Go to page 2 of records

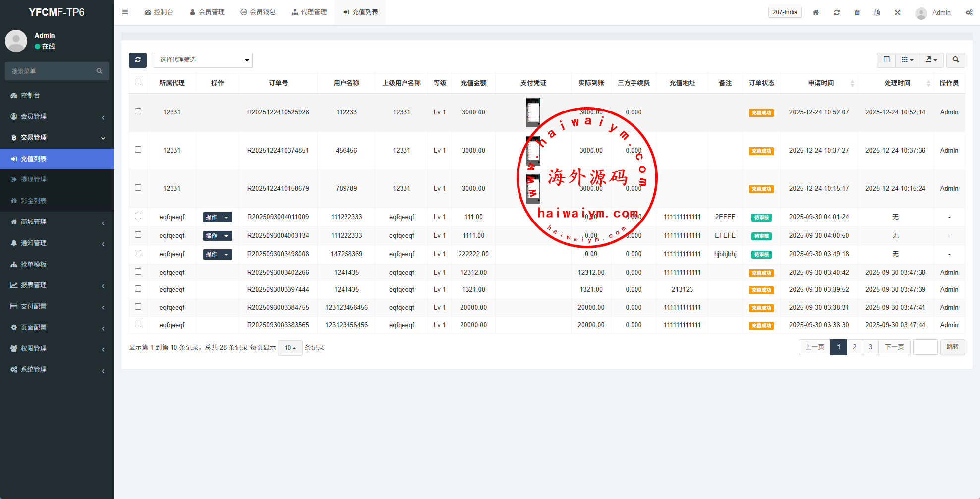[854, 347]
